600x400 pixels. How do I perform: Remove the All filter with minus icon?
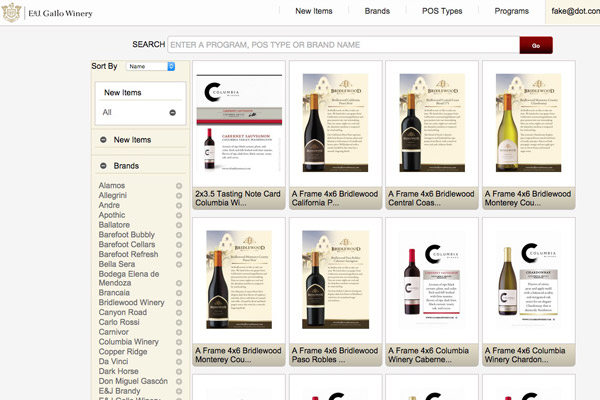pyautogui.click(x=173, y=113)
